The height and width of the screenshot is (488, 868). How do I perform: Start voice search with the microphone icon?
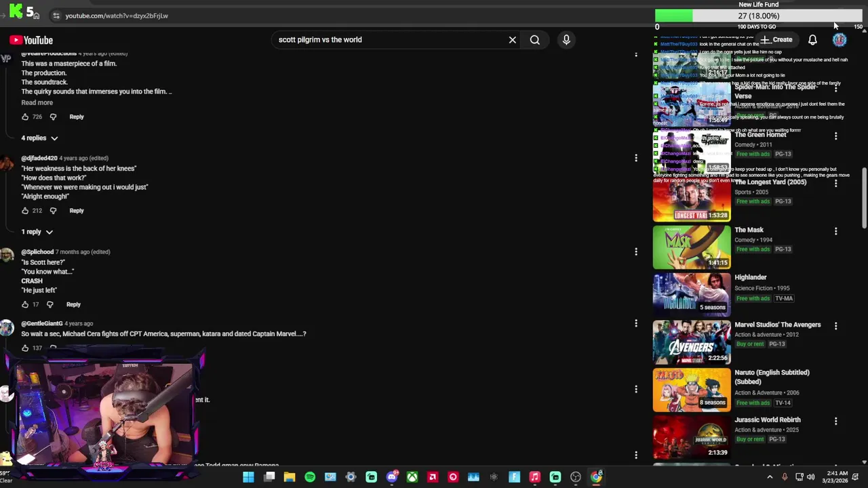pyautogui.click(x=566, y=40)
